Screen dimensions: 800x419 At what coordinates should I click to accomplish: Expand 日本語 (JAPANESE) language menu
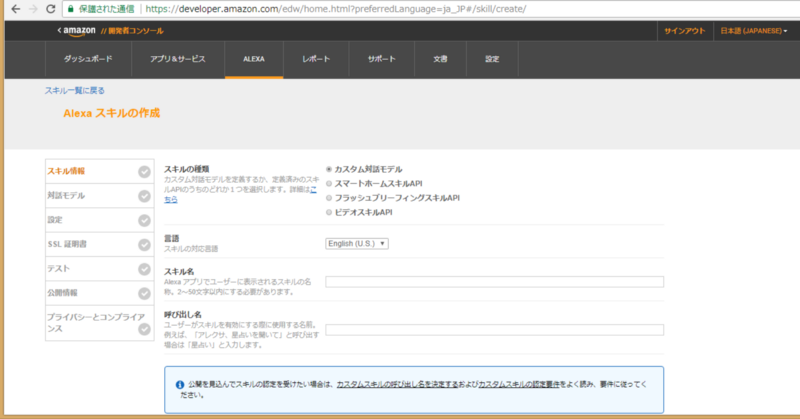pyautogui.click(x=753, y=31)
